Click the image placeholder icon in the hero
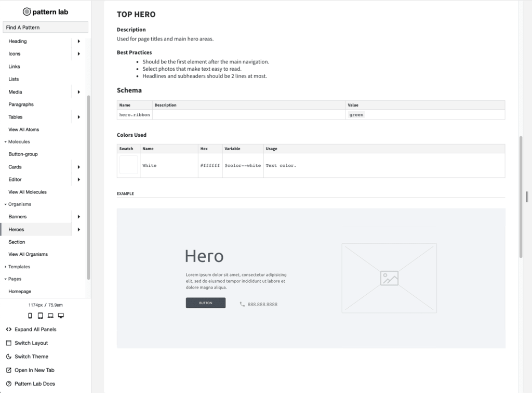The image size is (532, 393). point(389,278)
